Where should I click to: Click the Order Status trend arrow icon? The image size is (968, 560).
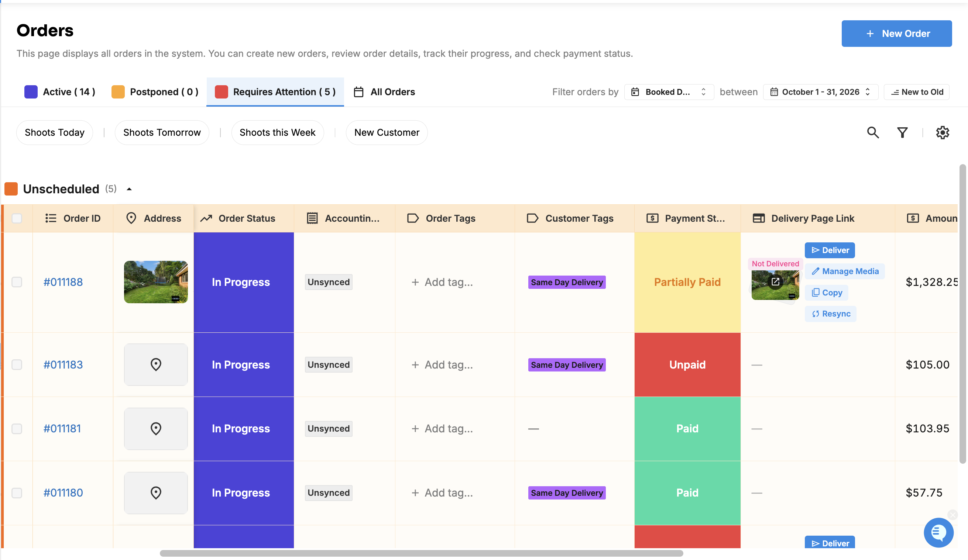tap(206, 218)
